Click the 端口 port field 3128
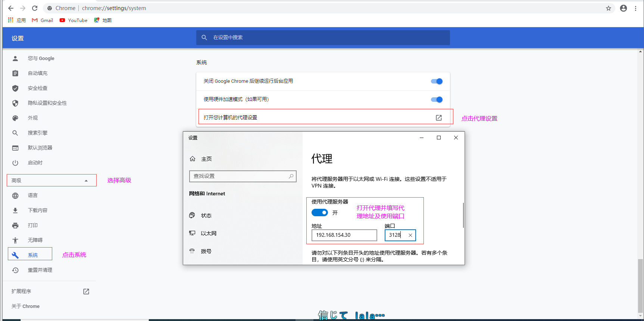The image size is (644, 321). pyautogui.click(x=400, y=235)
